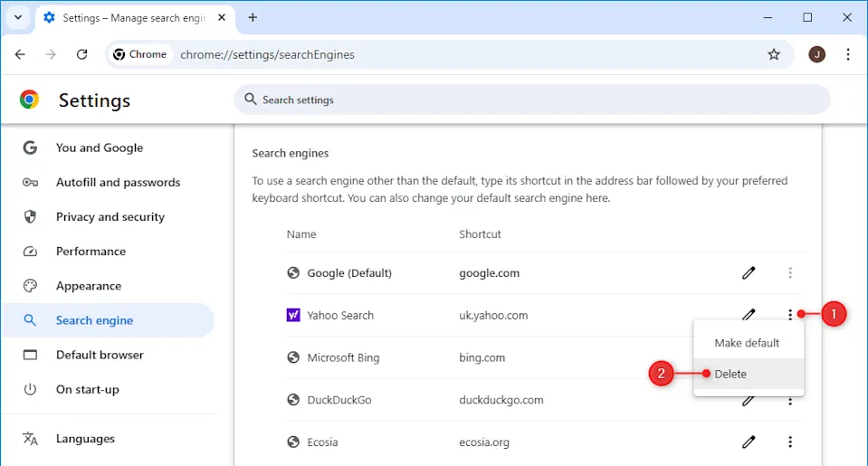Screen dimensions: 868x466
Task: Click the edit pencil for Google
Action: [749, 272]
